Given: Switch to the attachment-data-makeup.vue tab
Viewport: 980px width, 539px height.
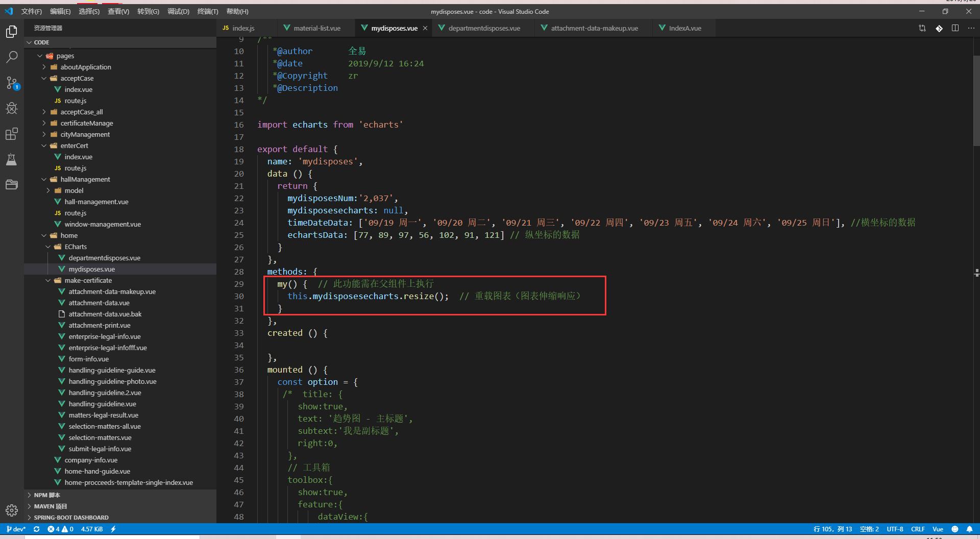Looking at the screenshot, I should (x=594, y=28).
